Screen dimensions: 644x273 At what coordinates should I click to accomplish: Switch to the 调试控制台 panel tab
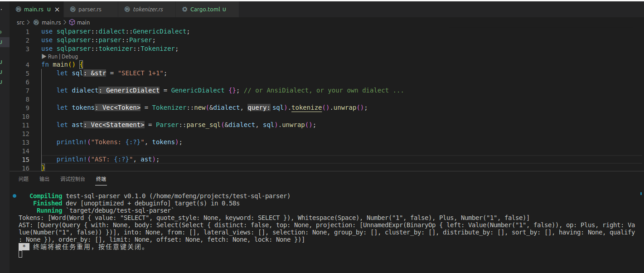73,179
